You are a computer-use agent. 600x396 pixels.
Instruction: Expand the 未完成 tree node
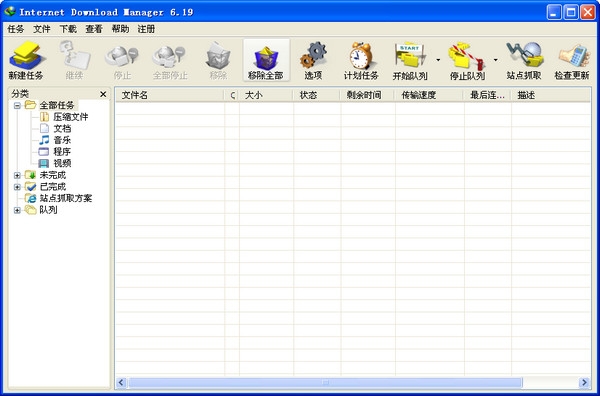17,175
